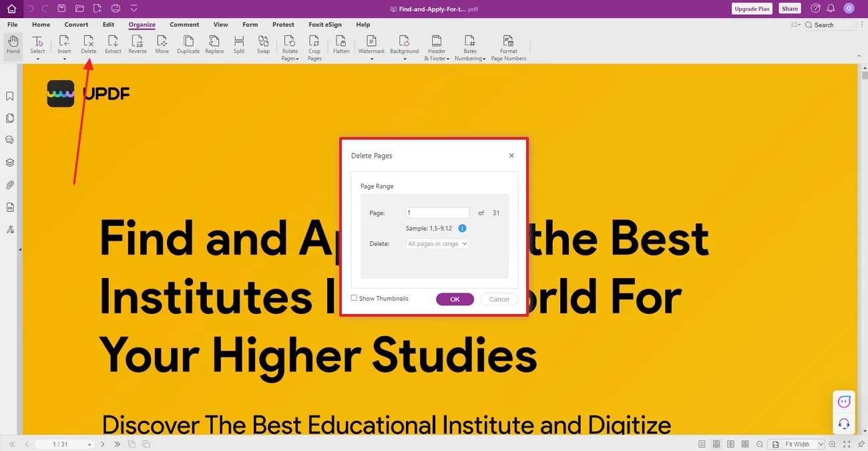Screen dimensions: 868x451
Task: Select the Split document tool
Action: coord(239,44)
